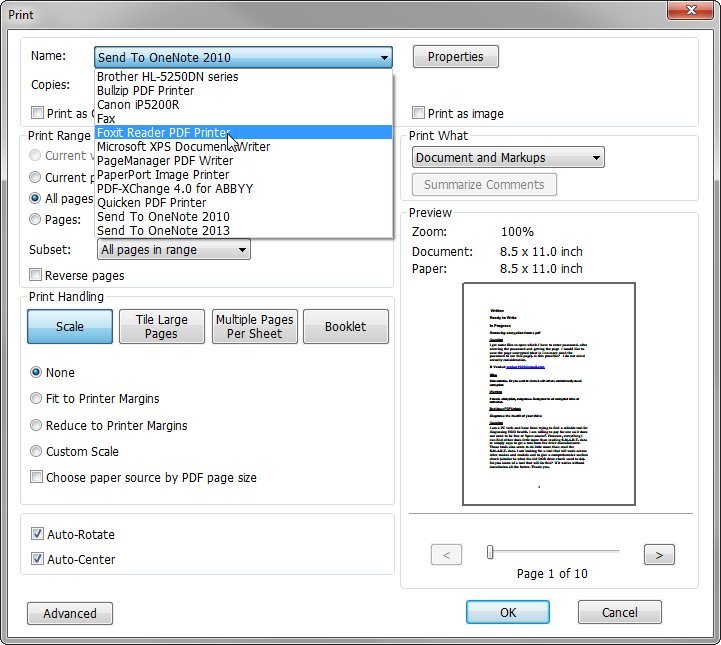This screenshot has height=645, width=721.
Task: Choose PaperPort Image Printer
Action: 243,175
